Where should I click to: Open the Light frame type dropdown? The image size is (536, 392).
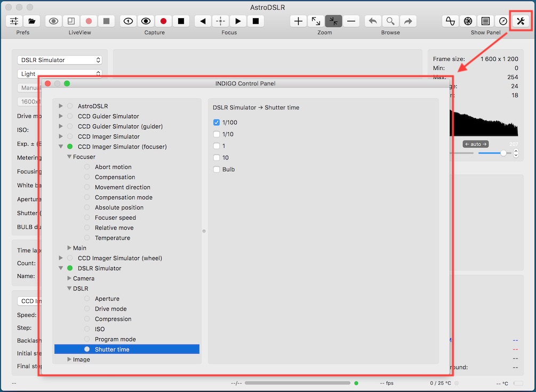pyautogui.click(x=60, y=74)
